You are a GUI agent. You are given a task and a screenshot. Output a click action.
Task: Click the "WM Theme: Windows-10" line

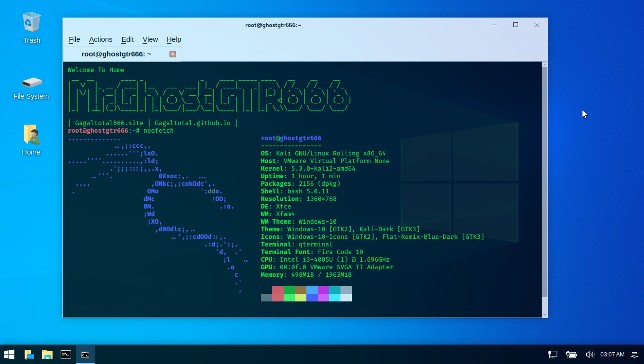(299, 222)
